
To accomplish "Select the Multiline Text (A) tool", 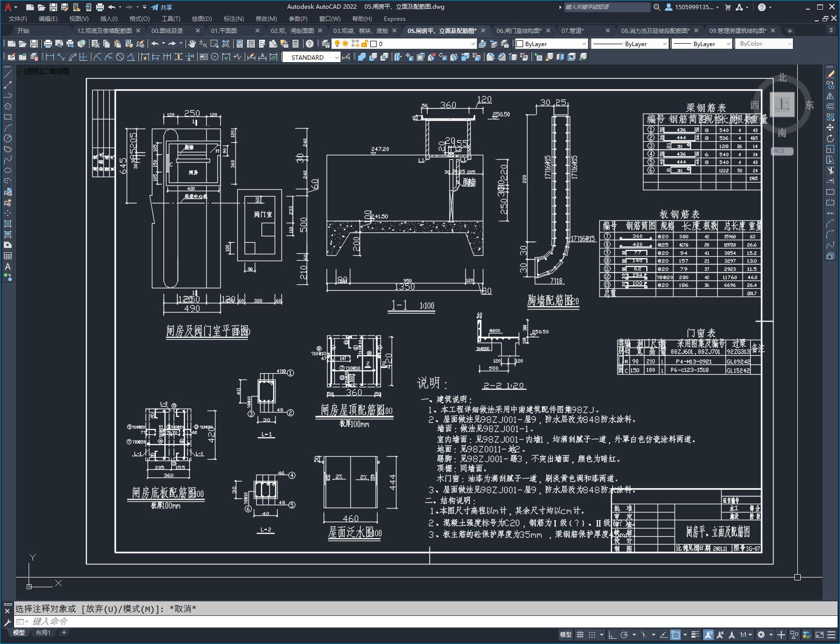I will click(8, 266).
